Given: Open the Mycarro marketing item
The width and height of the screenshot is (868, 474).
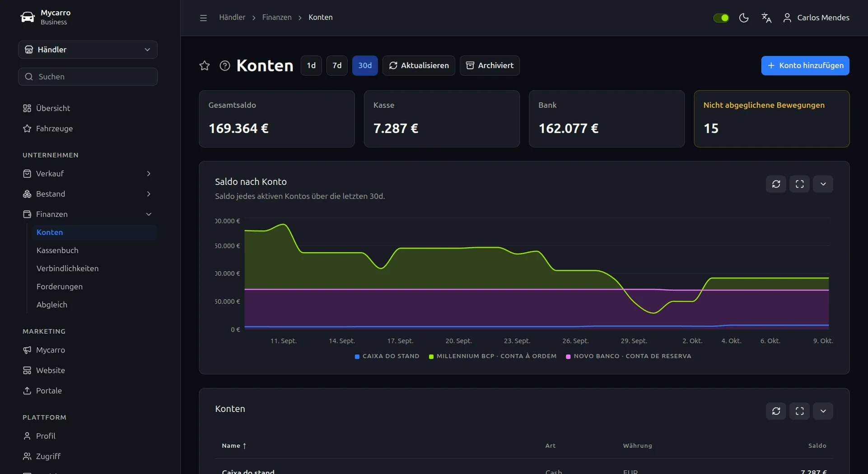Looking at the screenshot, I should (88, 350).
